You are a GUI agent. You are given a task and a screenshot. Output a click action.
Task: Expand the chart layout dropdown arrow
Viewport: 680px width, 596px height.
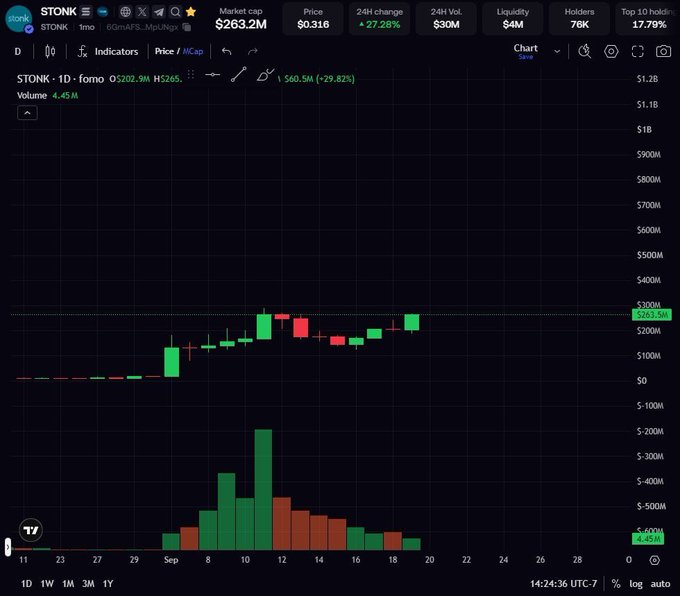557,52
